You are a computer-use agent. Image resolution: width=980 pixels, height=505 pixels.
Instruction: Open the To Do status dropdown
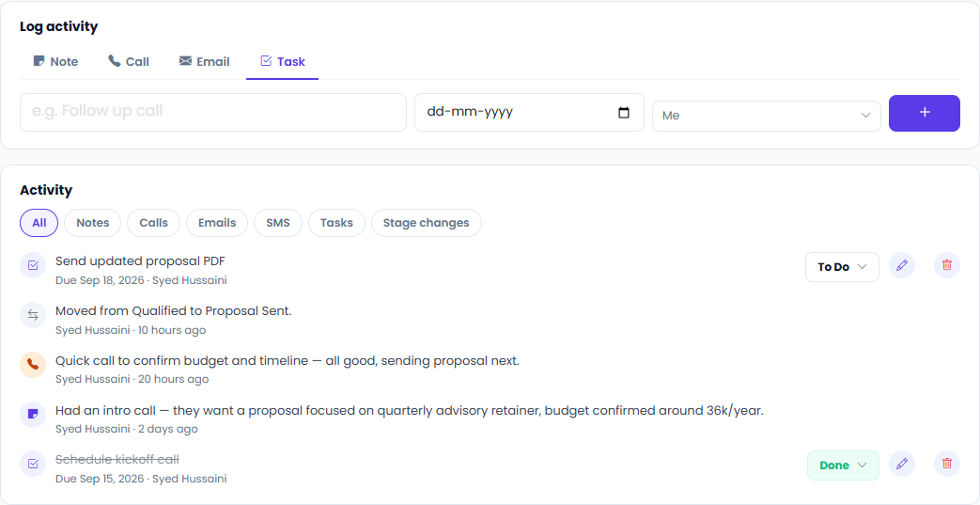tap(842, 266)
